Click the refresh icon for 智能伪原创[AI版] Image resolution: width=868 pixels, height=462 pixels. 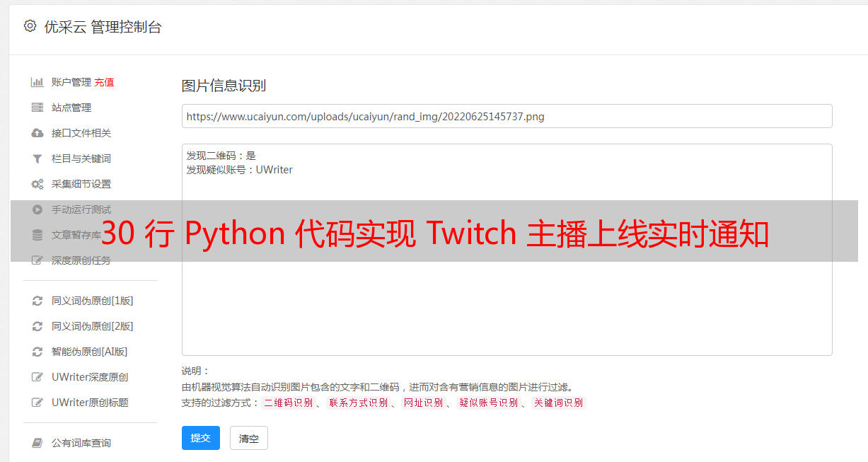pos(37,352)
